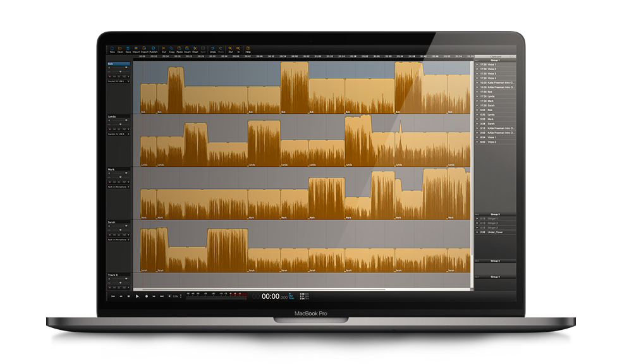Select the Cut scissors tool
Screen dimensions: 622x364
[164, 49]
